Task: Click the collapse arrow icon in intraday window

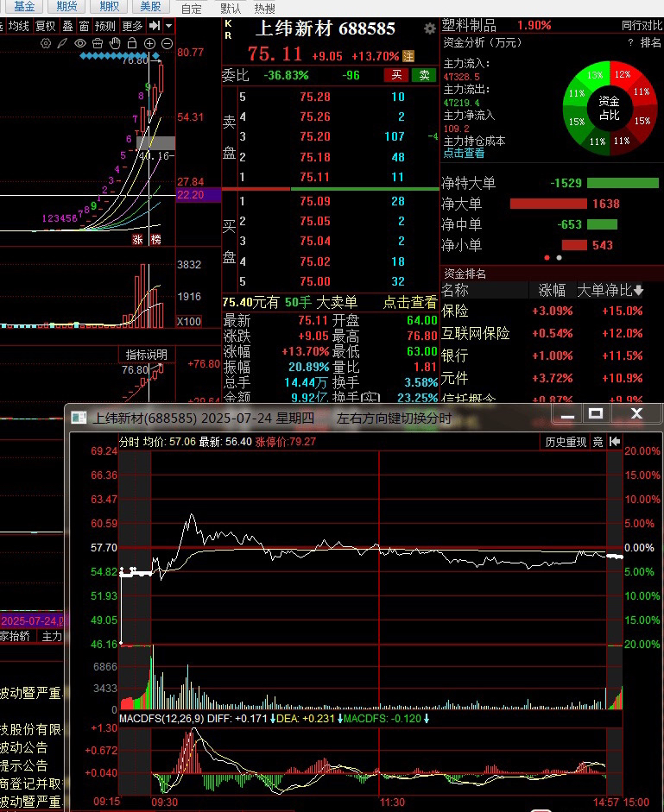Action: click(x=615, y=442)
